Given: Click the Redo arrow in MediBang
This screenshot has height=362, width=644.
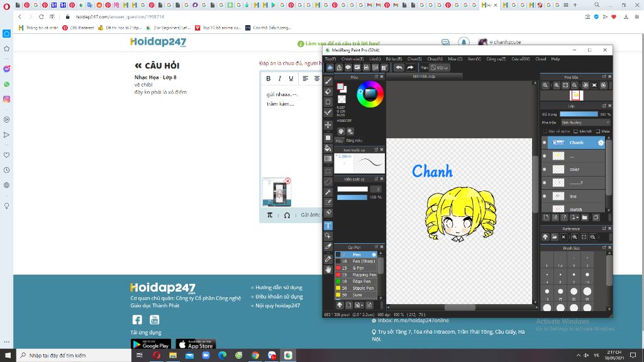Looking at the screenshot, I should click(x=410, y=67).
